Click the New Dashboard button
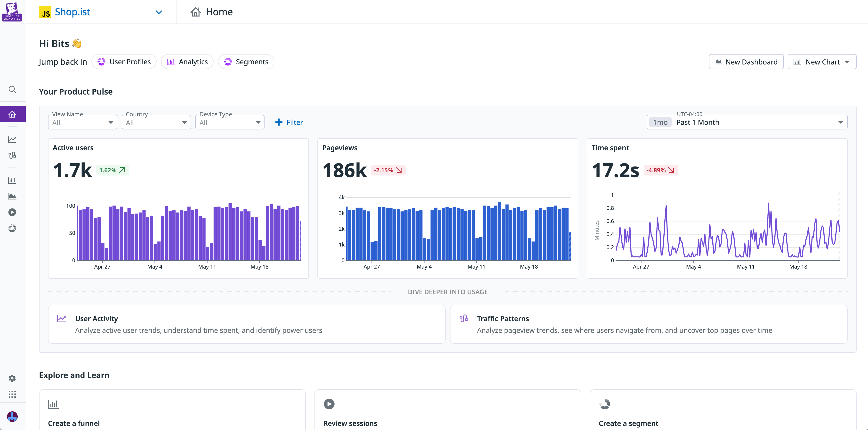 pyautogui.click(x=746, y=61)
